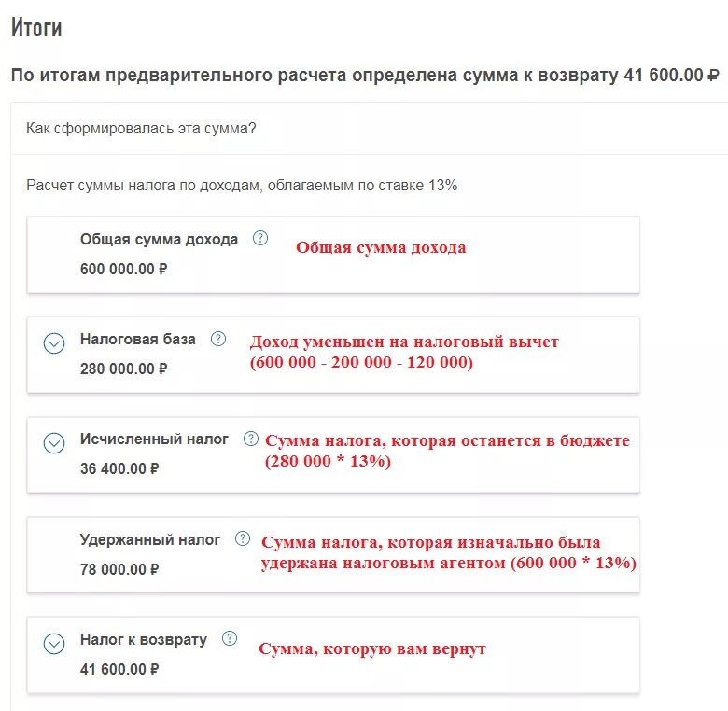Click the text Расчет суммы налога по ставке 13%
The width and height of the screenshot is (728, 711).
coord(242,186)
